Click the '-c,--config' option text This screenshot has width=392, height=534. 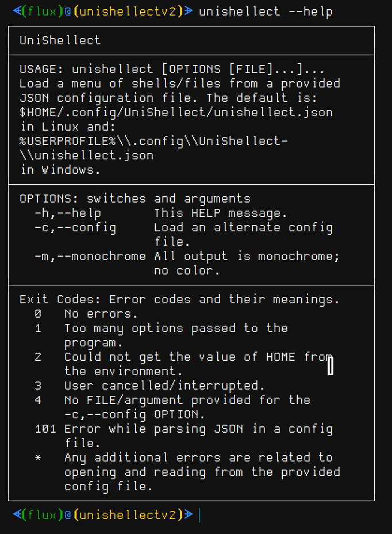tap(75, 227)
